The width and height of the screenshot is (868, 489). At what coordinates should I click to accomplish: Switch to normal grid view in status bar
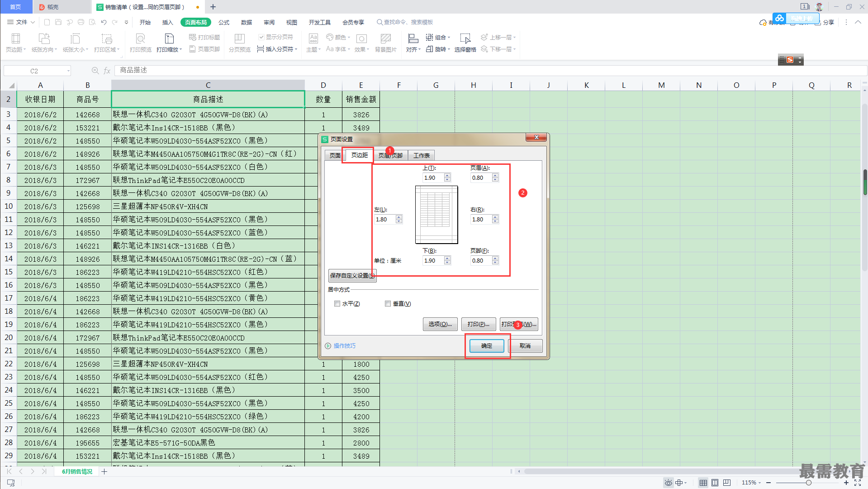pos(703,483)
